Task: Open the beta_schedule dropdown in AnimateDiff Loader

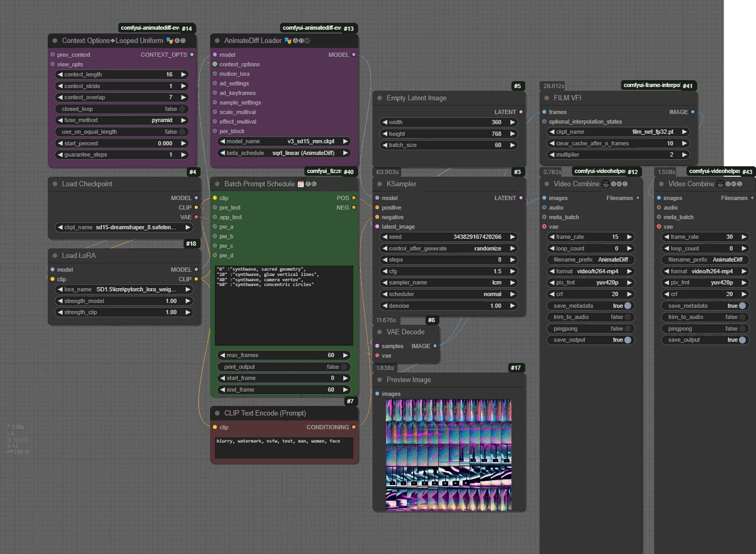Action: (284, 153)
